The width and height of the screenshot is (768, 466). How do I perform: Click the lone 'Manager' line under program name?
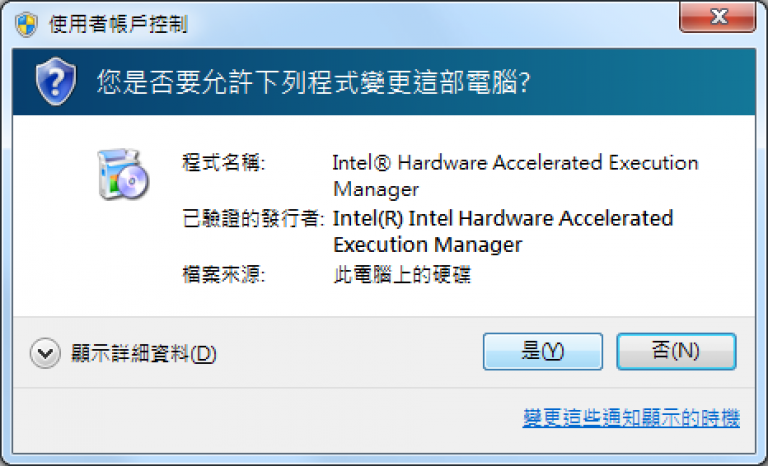coord(376,190)
